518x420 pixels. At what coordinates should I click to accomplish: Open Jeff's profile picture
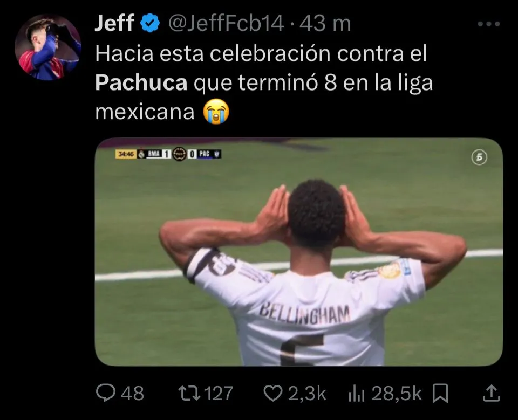tap(48, 47)
